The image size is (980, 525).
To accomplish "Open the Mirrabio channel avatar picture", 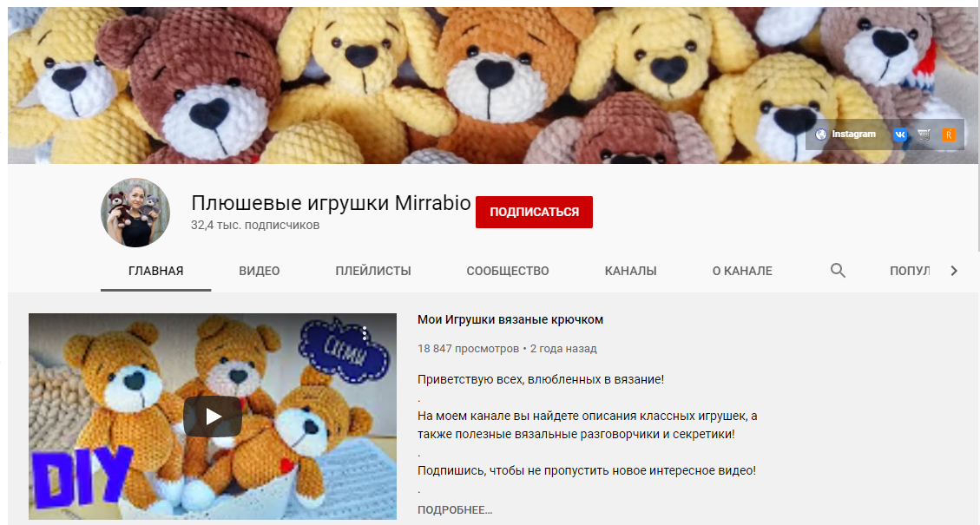I will point(135,213).
